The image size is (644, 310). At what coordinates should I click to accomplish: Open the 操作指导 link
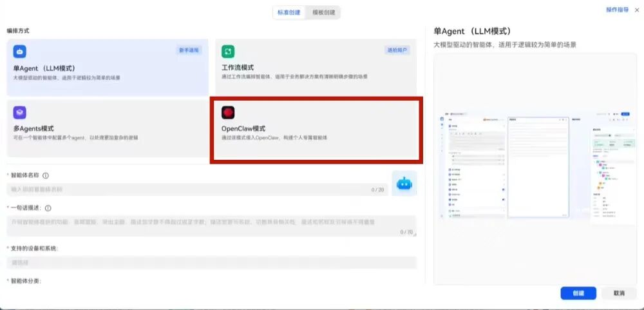[618, 10]
